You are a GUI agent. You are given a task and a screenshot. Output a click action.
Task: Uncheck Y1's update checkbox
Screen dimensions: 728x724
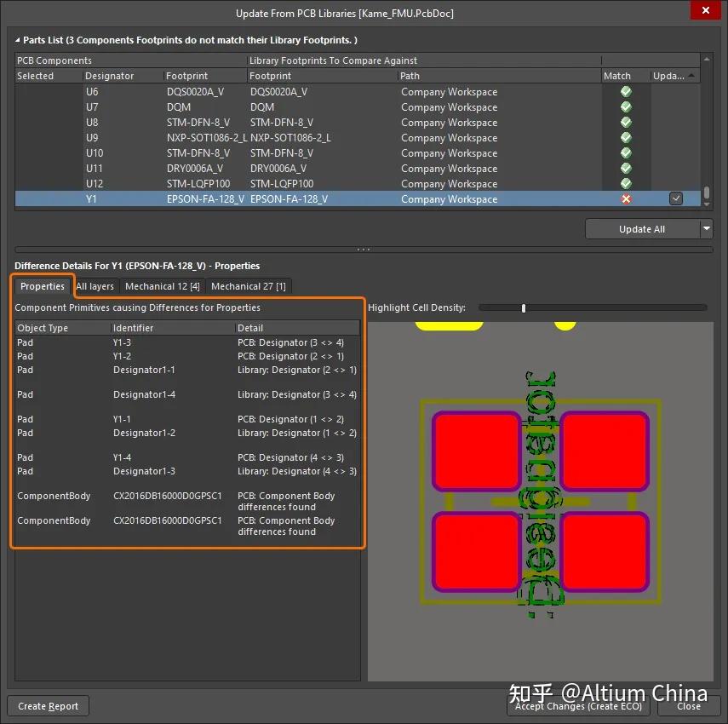click(675, 198)
